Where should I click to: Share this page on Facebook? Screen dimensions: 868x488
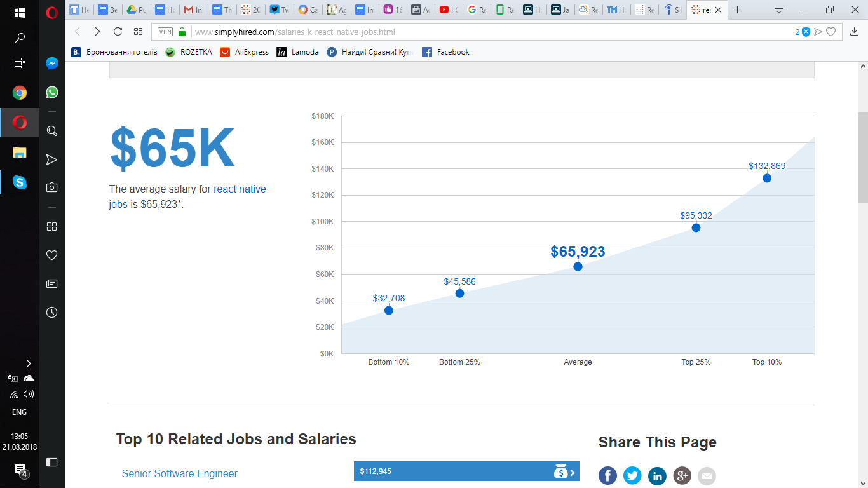point(607,475)
